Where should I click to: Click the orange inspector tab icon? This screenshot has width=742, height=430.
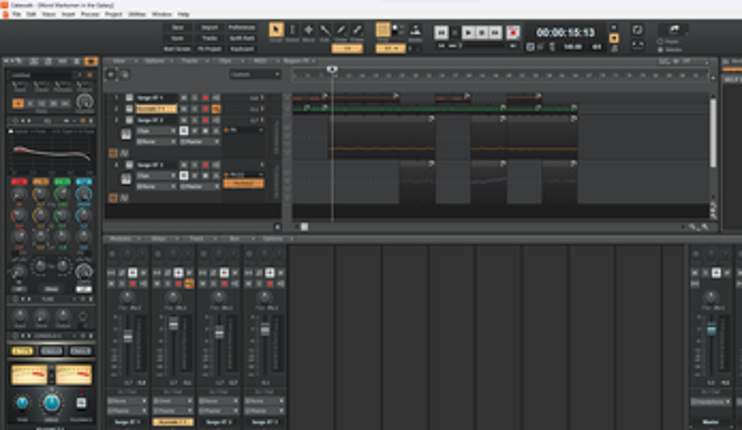pos(90,61)
